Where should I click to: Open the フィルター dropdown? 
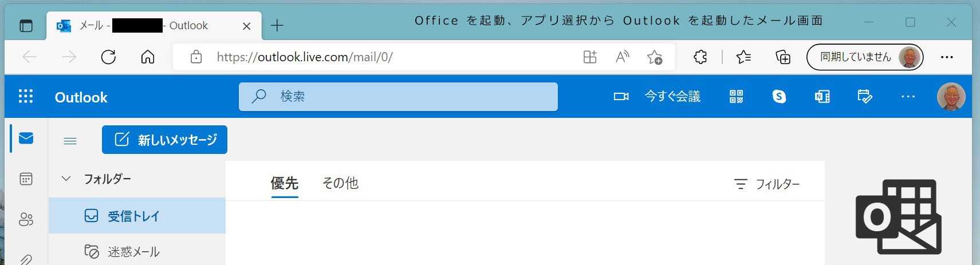click(766, 184)
